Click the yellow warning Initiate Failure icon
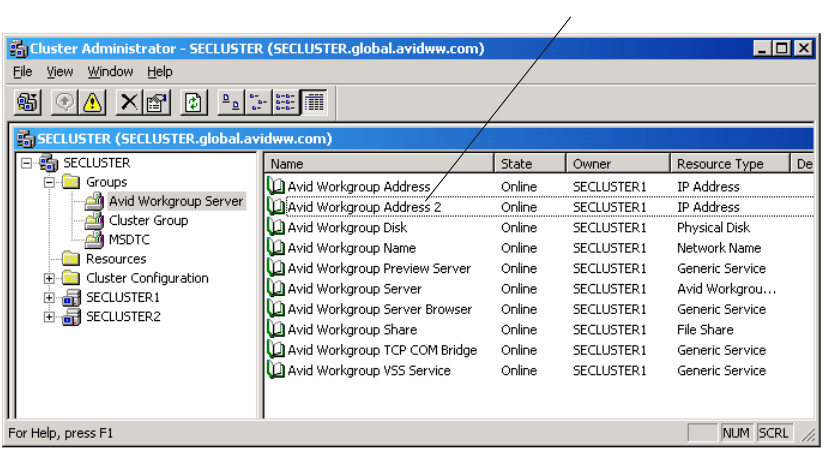This screenshot has width=824, height=452. (92, 102)
